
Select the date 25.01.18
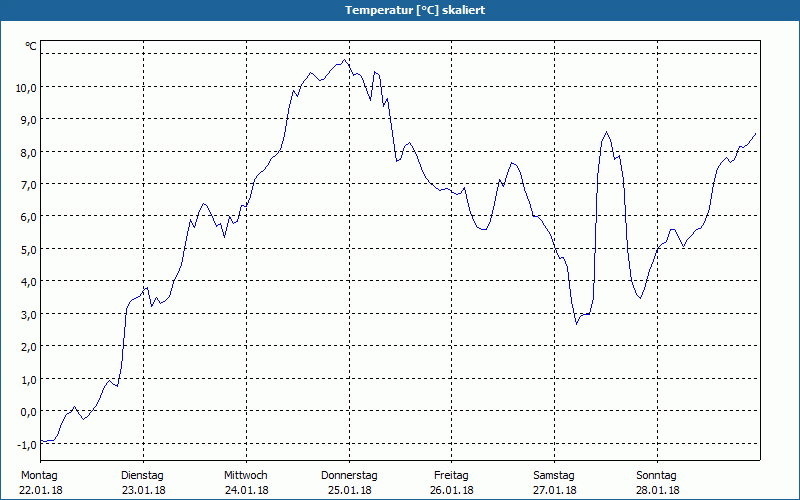point(349,490)
